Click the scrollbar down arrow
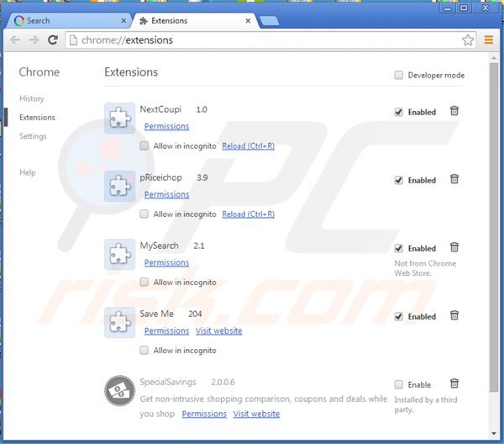The width and height of the screenshot is (504, 444). click(x=494, y=433)
